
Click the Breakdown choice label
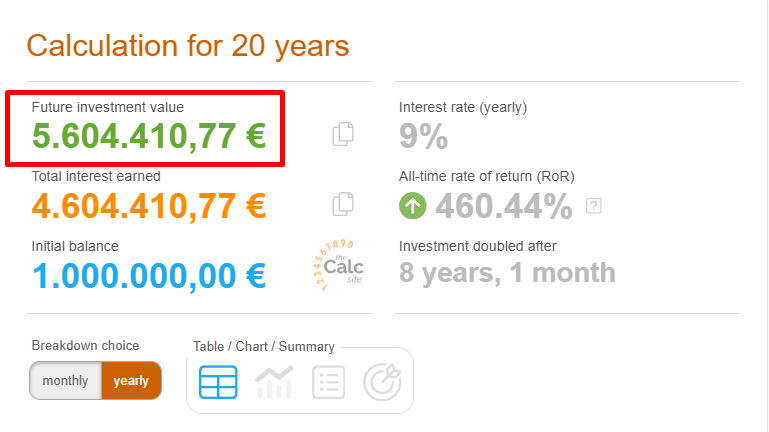[x=85, y=345]
